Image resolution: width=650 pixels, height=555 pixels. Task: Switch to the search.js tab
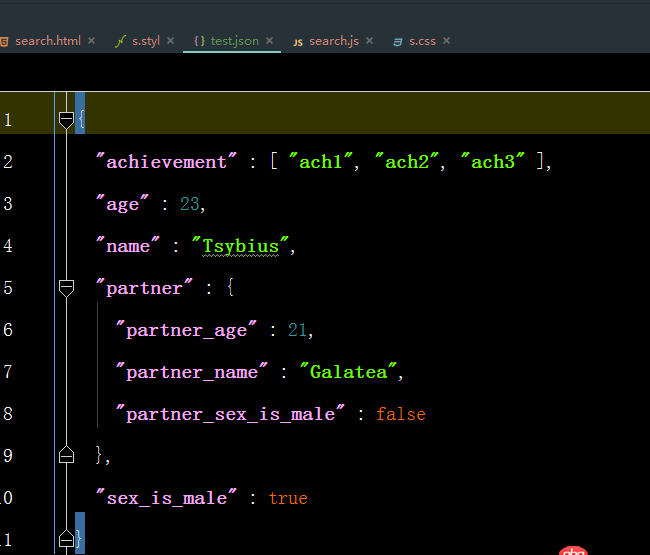[x=334, y=41]
